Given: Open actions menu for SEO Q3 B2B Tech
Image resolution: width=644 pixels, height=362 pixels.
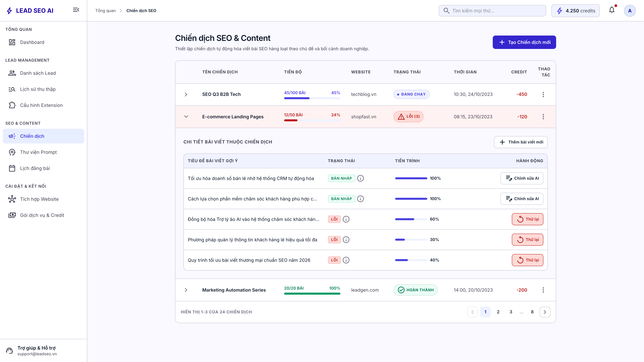Looking at the screenshot, I should pyautogui.click(x=543, y=94).
